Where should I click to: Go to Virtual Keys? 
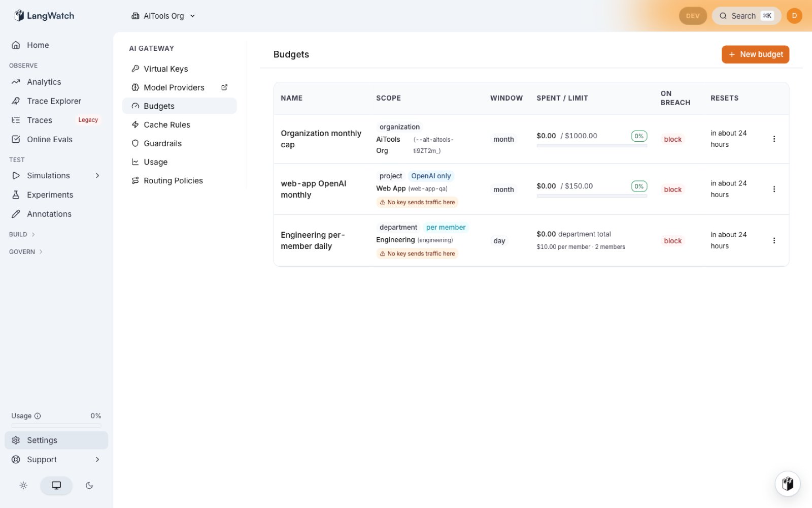pyautogui.click(x=180, y=69)
